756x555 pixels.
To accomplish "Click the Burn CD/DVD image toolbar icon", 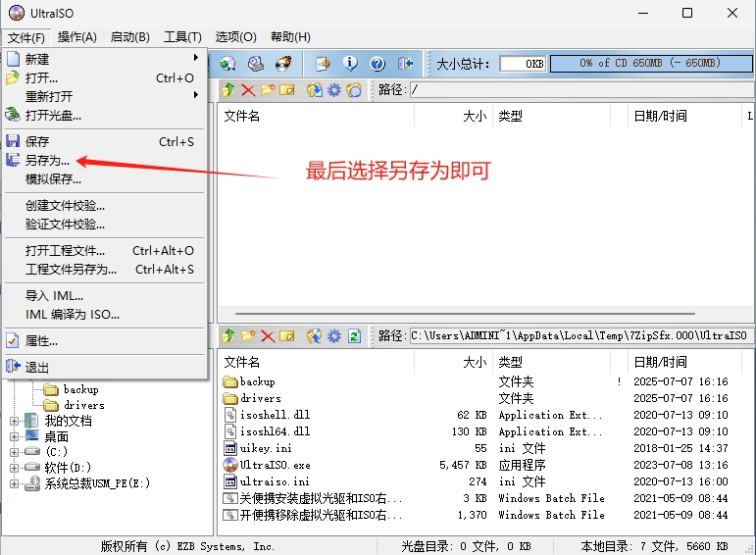I will tap(284, 64).
